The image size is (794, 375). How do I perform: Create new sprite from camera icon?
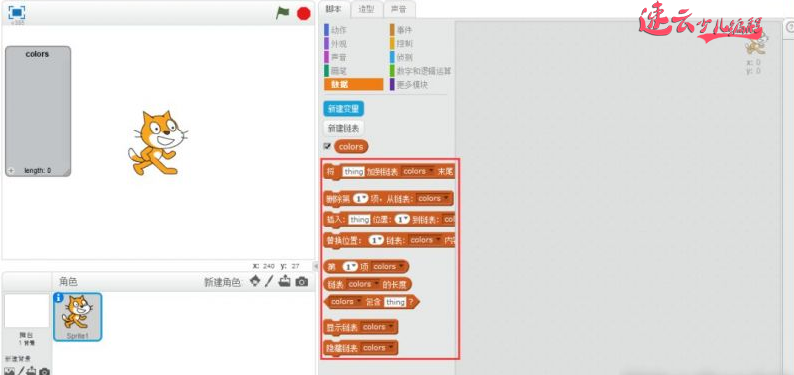pyautogui.click(x=302, y=282)
